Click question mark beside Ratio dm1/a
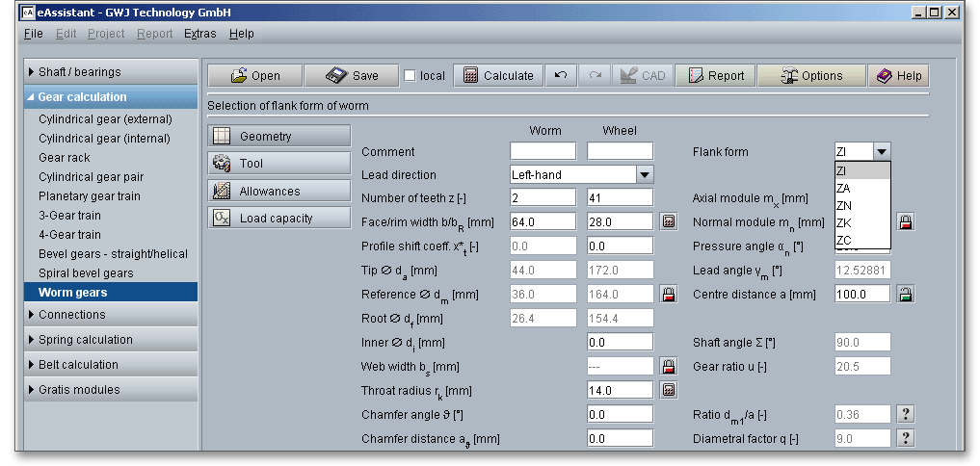This screenshot has width=980, height=466. [x=905, y=414]
